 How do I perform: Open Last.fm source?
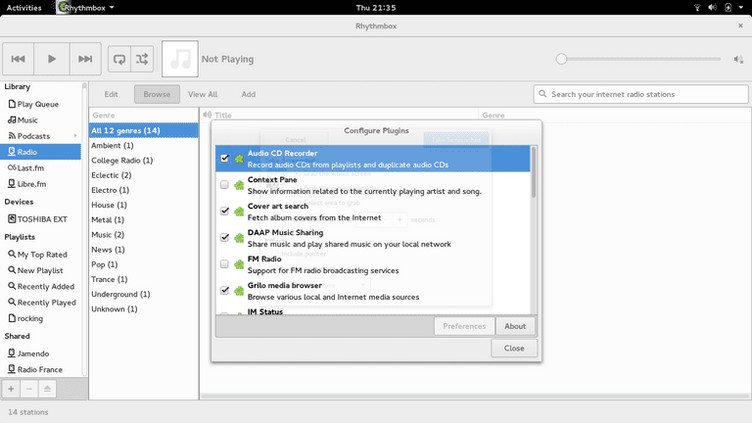point(26,168)
